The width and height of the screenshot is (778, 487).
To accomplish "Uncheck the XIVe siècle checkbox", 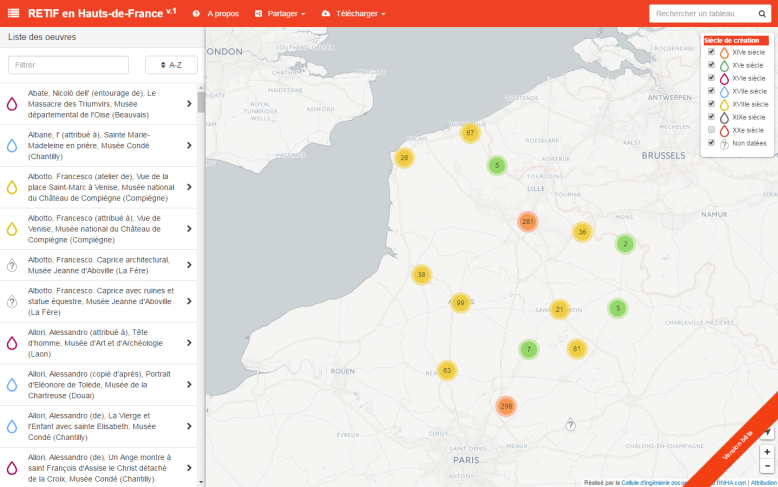I will tap(711, 52).
